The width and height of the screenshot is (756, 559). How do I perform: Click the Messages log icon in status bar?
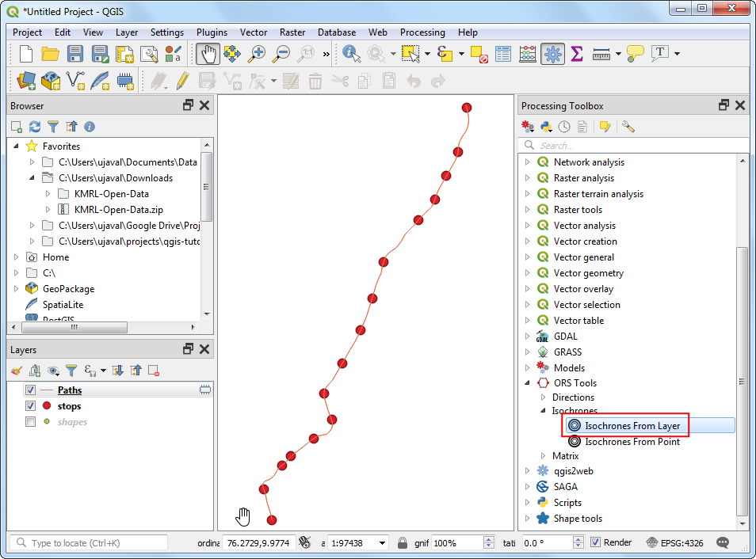[x=722, y=542]
